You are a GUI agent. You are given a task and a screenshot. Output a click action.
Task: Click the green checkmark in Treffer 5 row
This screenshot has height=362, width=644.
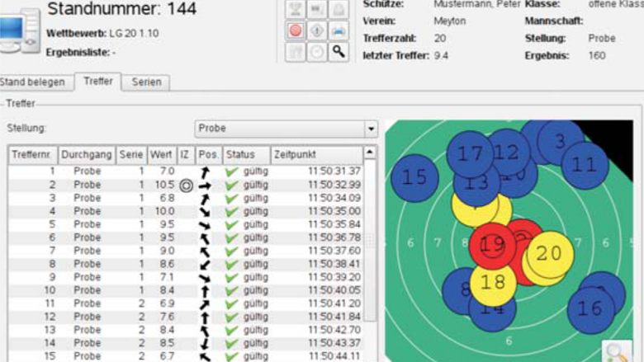click(x=232, y=225)
